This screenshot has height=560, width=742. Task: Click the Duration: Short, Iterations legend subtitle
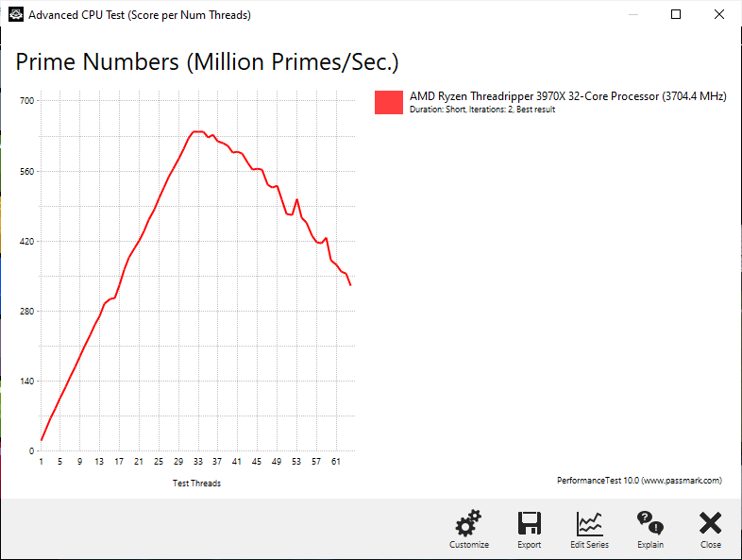pos(482,110)
